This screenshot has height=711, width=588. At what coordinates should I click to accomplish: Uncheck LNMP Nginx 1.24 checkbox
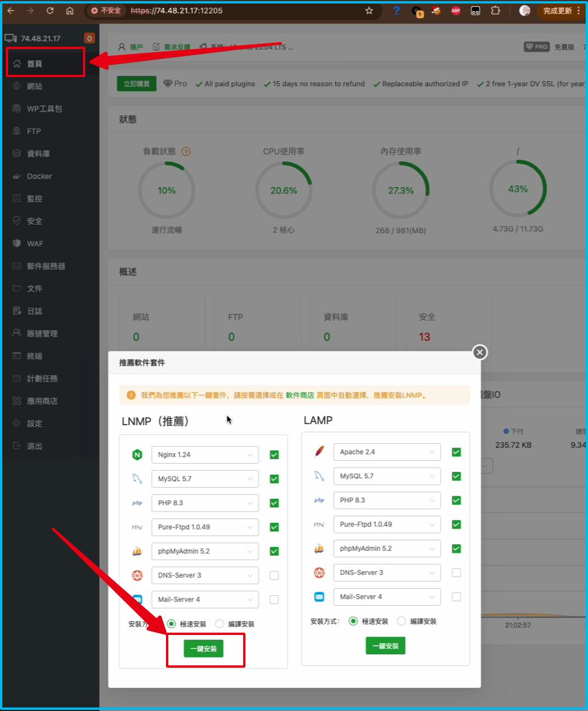pos(274,455)
